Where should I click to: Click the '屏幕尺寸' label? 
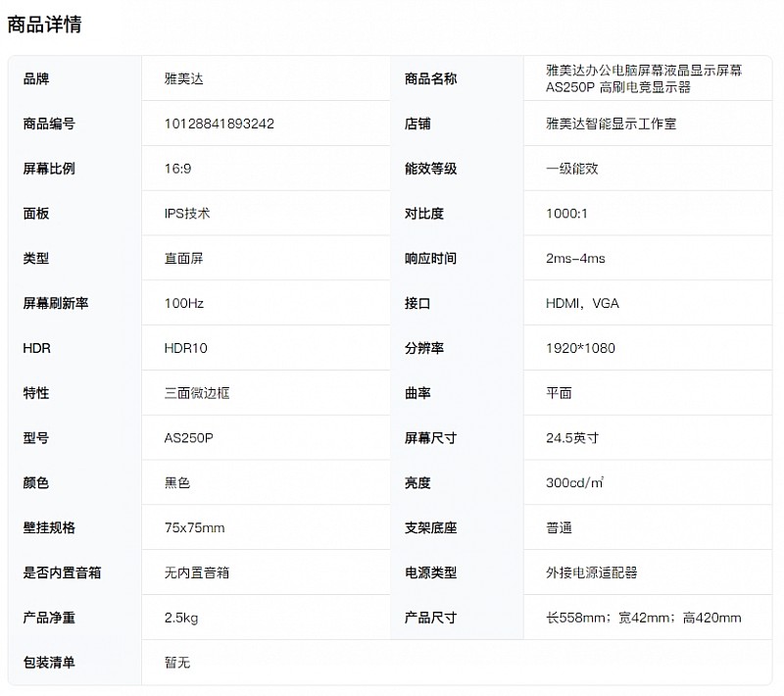[430, 438]
